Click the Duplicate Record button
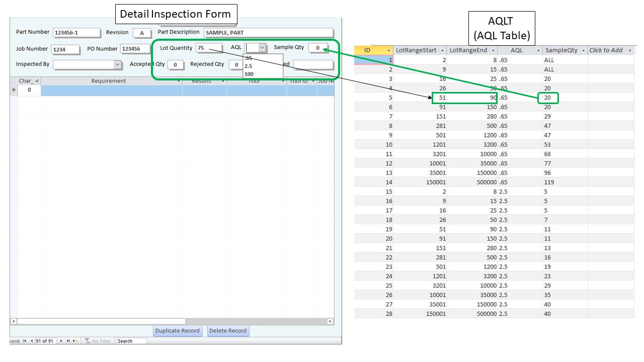644x362 pixels. tap(177, 331)
